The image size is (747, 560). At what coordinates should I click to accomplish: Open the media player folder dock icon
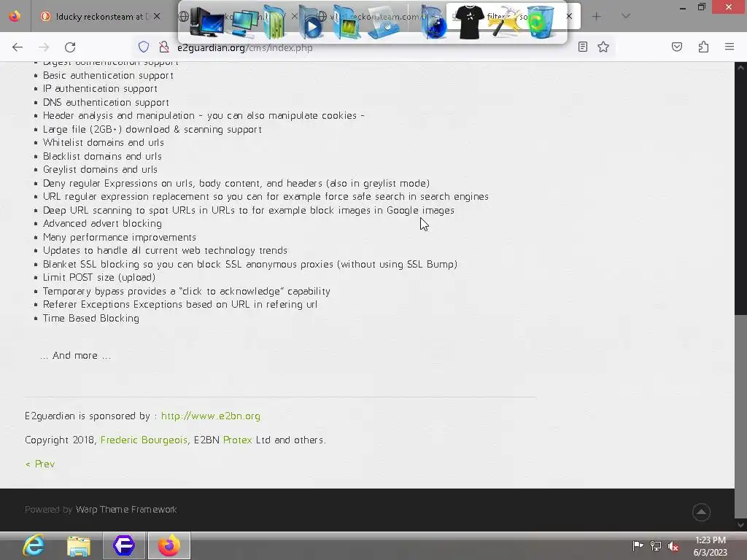(x=311, y=23)
